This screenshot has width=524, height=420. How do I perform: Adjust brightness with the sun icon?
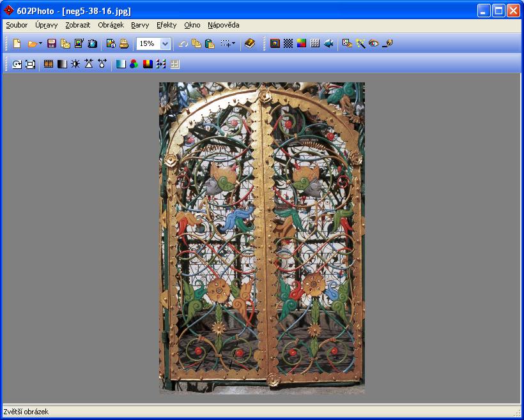75,64
